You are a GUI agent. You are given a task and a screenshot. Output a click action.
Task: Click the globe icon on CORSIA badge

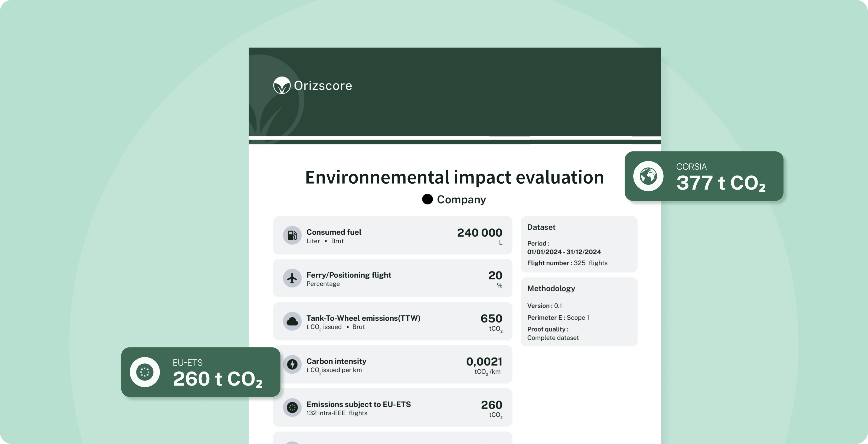[x=648, y=176]
